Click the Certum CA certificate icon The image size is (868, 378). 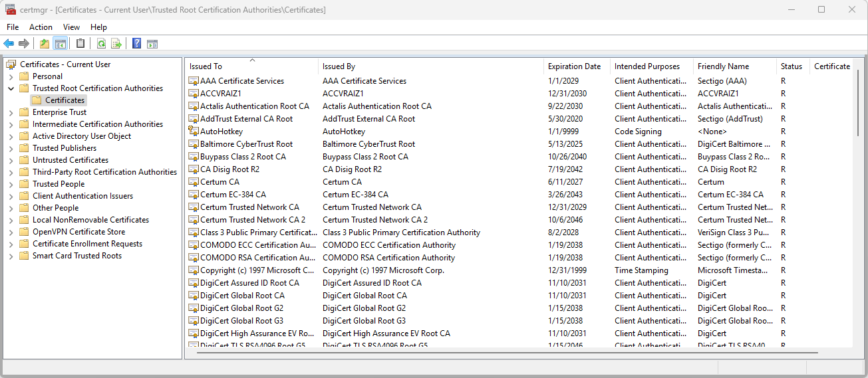point(194,182)
